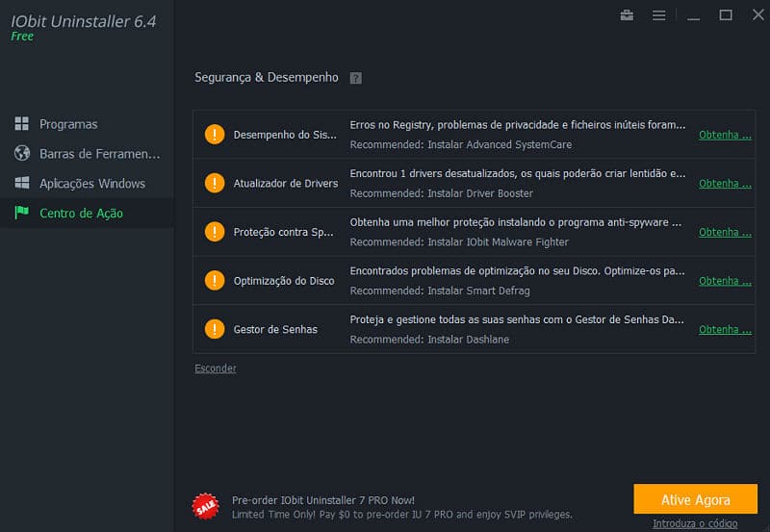Click 'Proteja e gestione todas' description
Viewport: 770px width, 532px height.
(x=517, y=319)
